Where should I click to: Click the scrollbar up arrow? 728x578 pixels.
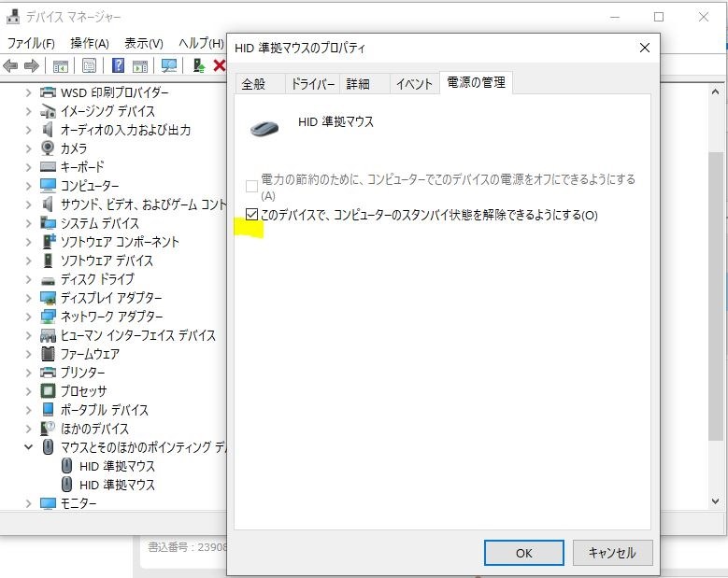716,92
